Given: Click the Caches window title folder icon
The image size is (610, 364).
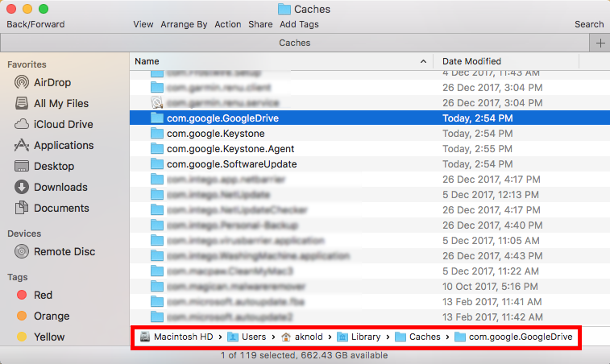Looking at the screenshot, I should coord(284,9).
